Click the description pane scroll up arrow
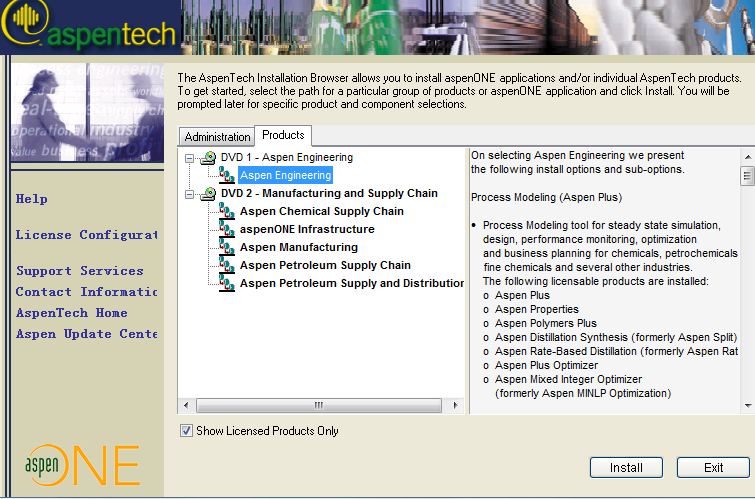Viewport: 755px width, 499px height. (x=747, y=157)
